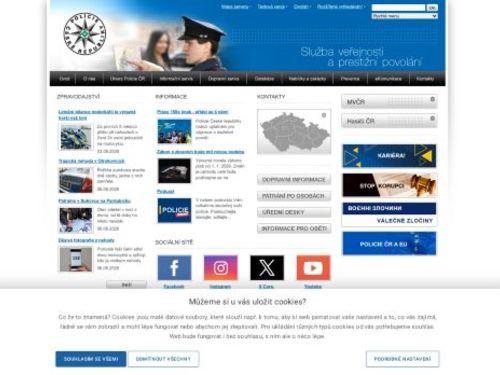This screenshot has height=375, width=500.
Task: Open the second Informace article headline
Action: click(200, 152)
